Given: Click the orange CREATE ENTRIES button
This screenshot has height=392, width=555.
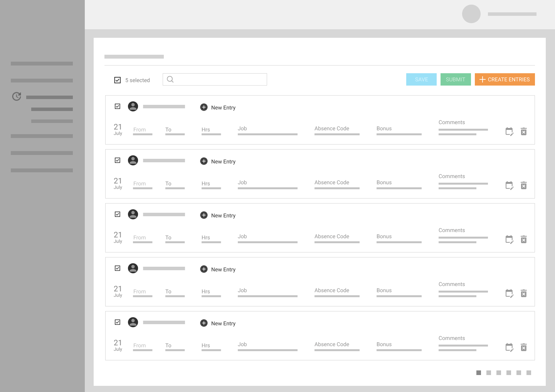Looking at the screenshot, I should 505,79.
